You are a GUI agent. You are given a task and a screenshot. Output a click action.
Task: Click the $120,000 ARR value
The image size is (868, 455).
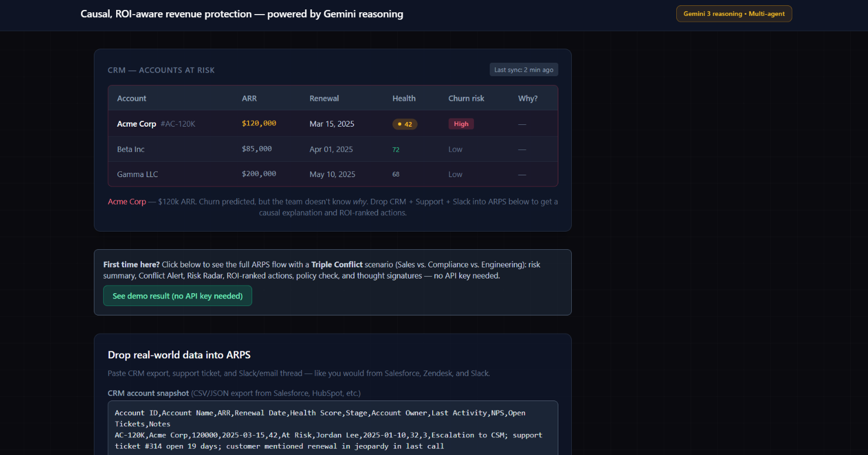tap(259, 123)
